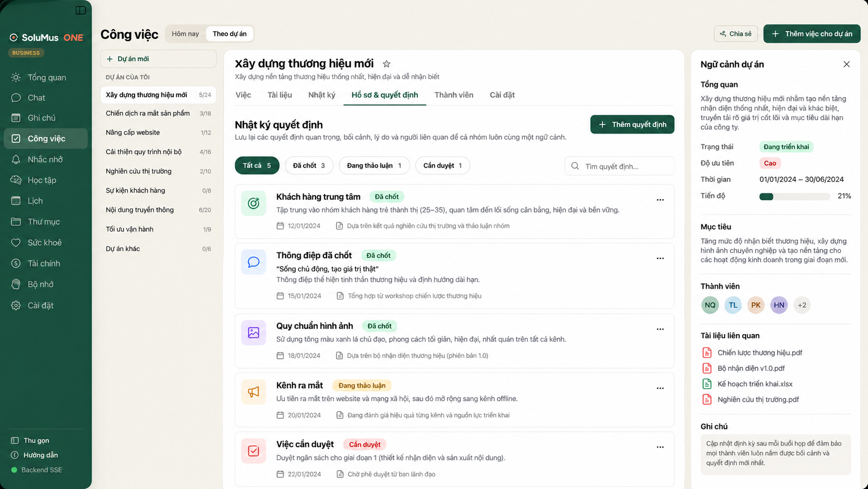Click the Tài chính dollar icon
The image size is (868, 489).
point(16,263)
